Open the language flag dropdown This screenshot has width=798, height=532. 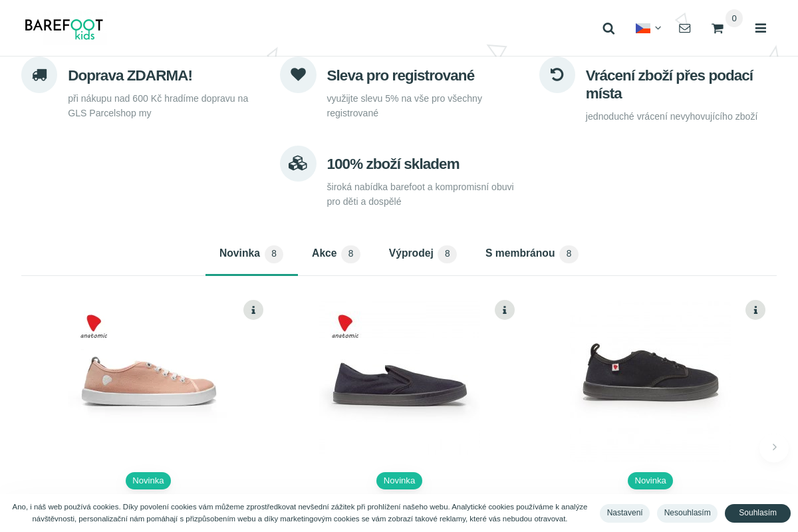point(648,28)
